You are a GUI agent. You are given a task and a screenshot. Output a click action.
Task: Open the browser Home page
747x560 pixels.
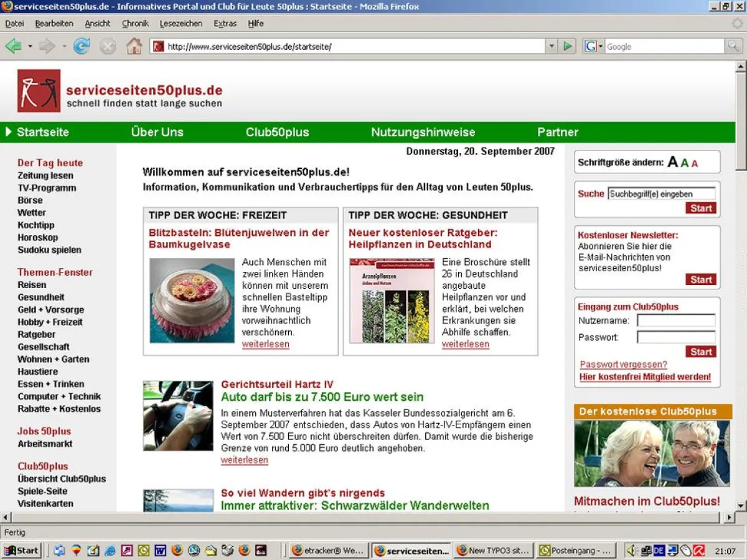pos(133,46)
